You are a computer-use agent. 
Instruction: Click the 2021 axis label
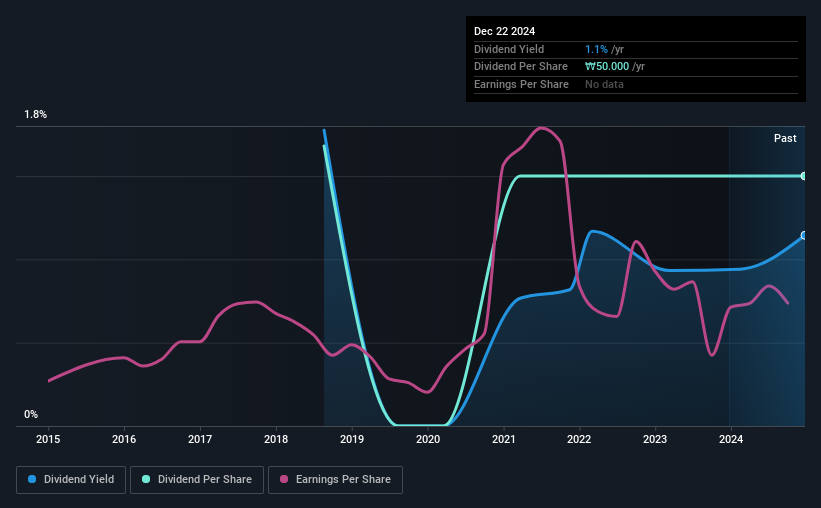pyautogui.click(x=504, y=439)
